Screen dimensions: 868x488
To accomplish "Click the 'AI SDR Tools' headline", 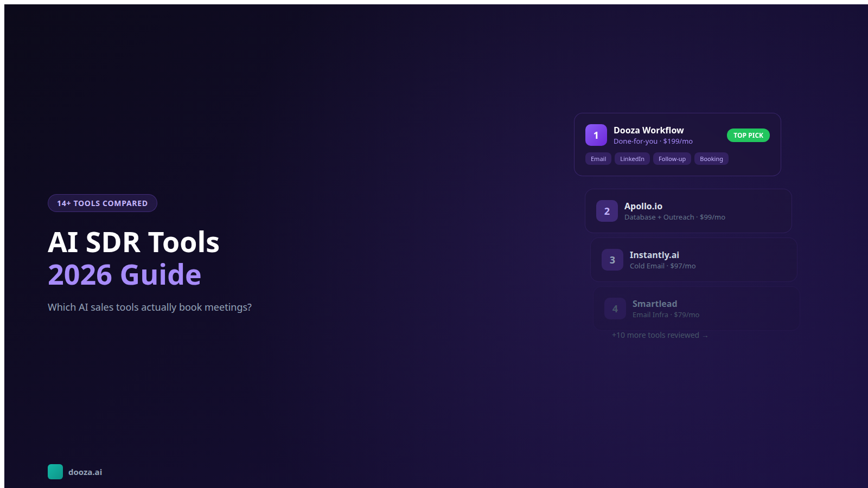I will pyautogui.click(x=133, y=242).
